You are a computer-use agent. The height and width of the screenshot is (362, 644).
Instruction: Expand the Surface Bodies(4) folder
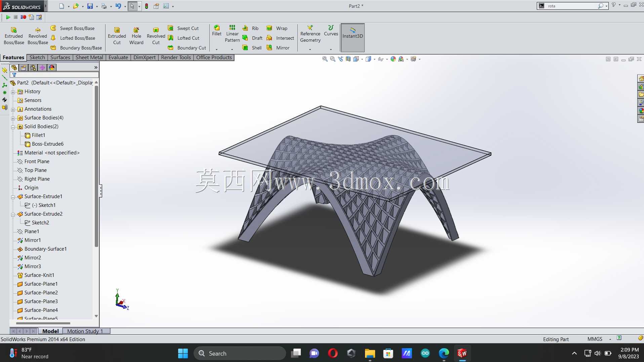pyautogui.click(x=13, y=118)
